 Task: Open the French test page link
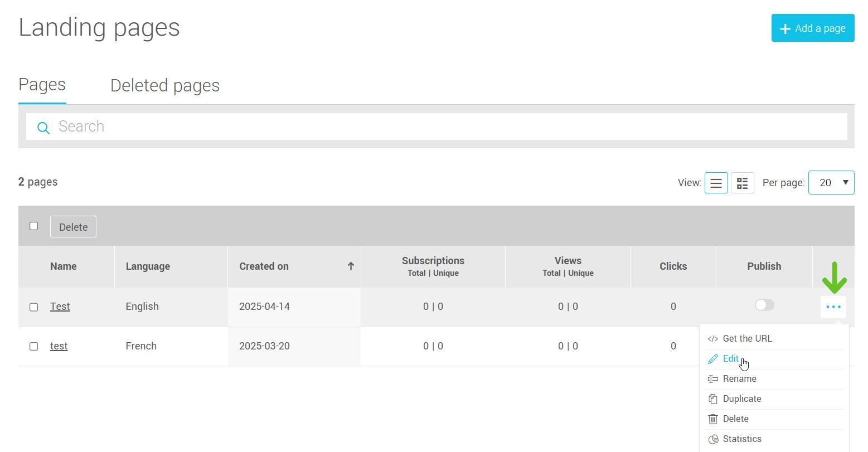point(59,346)
